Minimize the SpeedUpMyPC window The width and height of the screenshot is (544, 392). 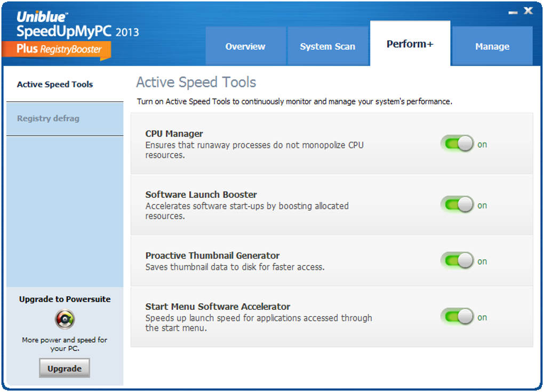point(513,12)
